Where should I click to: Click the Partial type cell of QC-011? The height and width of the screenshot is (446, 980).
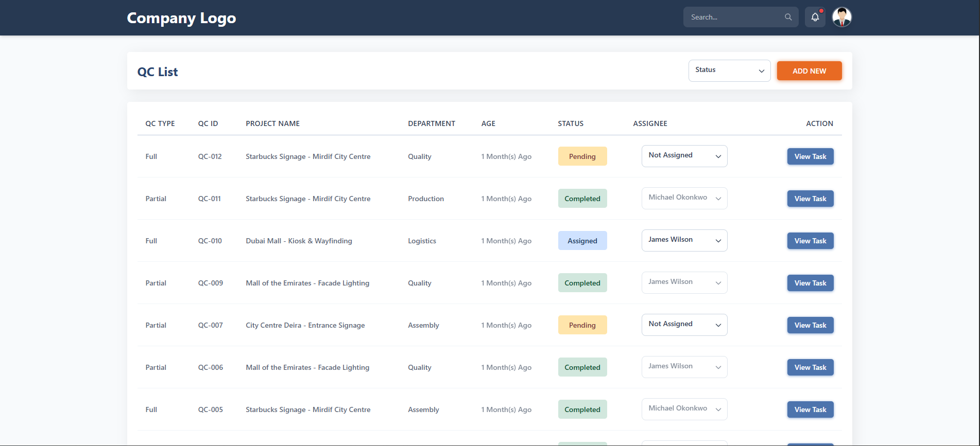pyautogui.click(x=156, y=199)
